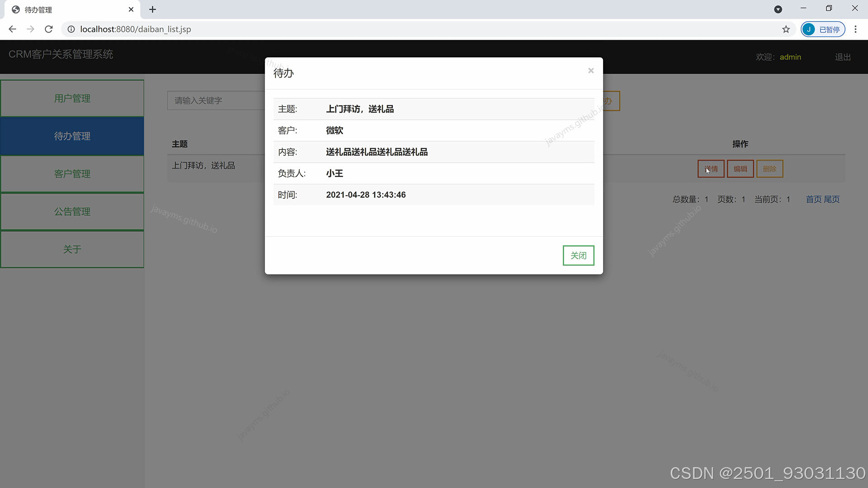The image size is (868, 488).
Task: Open a new browser tab with the plus icon
Action: pos(152,9)
